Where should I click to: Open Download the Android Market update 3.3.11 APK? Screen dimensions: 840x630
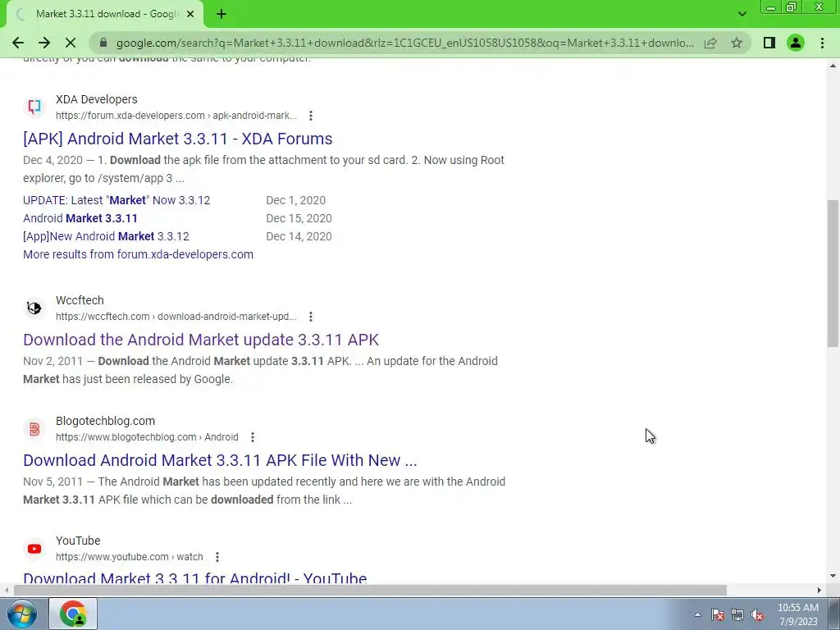(201, 340)
